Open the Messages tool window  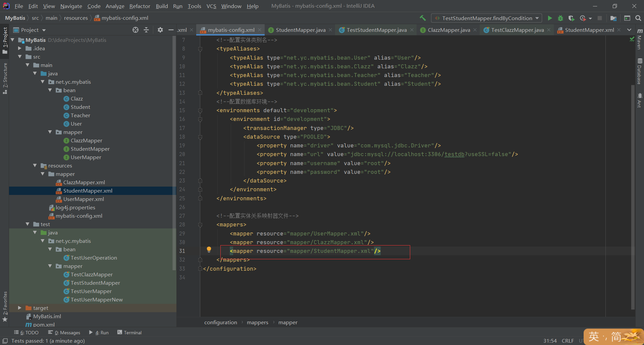(64, 333)
